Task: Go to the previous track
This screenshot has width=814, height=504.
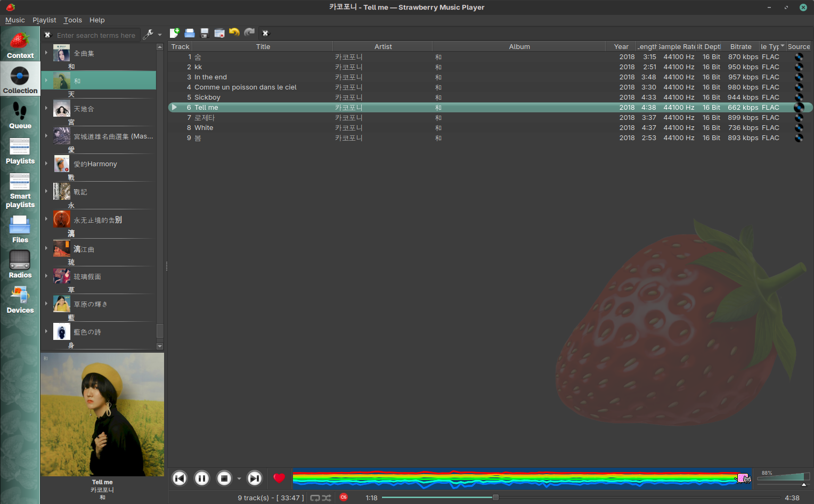Action: click(180, 478)
